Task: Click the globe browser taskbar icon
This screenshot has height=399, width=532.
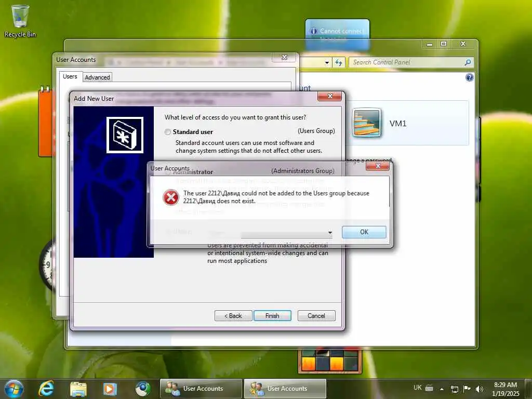Action: coord(142,389)
